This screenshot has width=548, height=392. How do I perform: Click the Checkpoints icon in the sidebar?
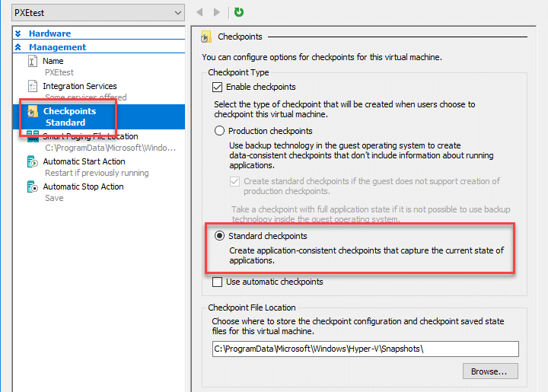tap(33, 111)
